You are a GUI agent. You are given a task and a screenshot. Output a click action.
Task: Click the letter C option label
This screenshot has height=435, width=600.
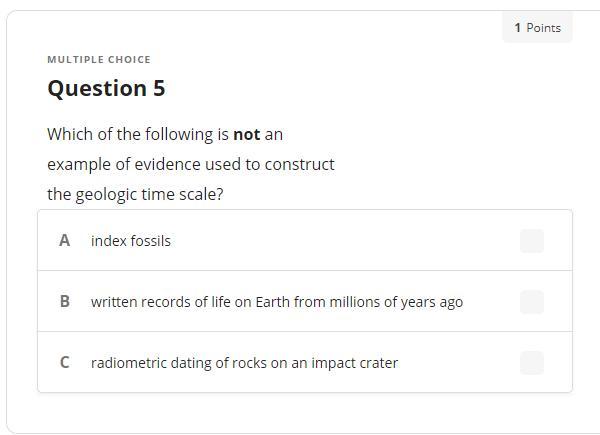(x=65, y=363)
